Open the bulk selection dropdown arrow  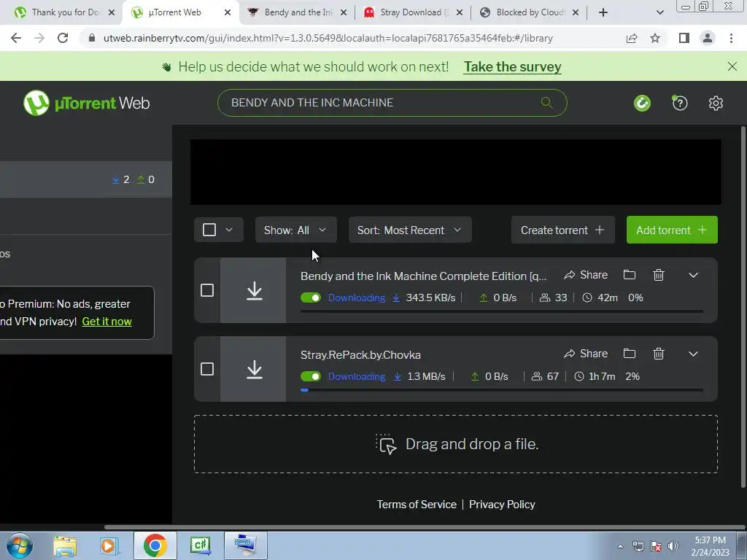coord(229,230)
